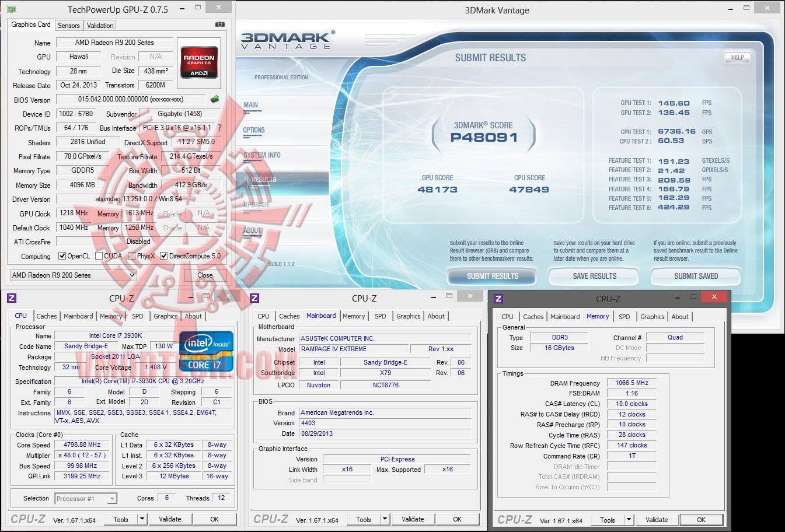Image resolution: width=785 pixels, height=532 pixels.
Task: Click the Z icon in the CPU-Z Memory window
Action: (x=498, y=299)
